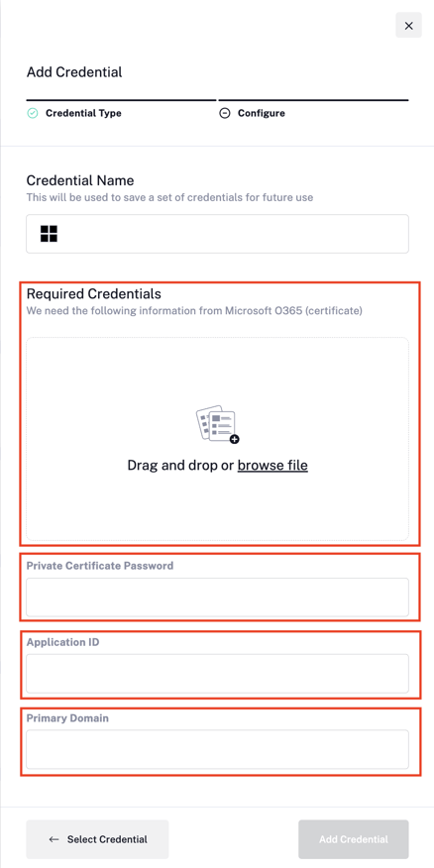Click the drag and drop upload area
Screen dimensions: 434x868
218,438
